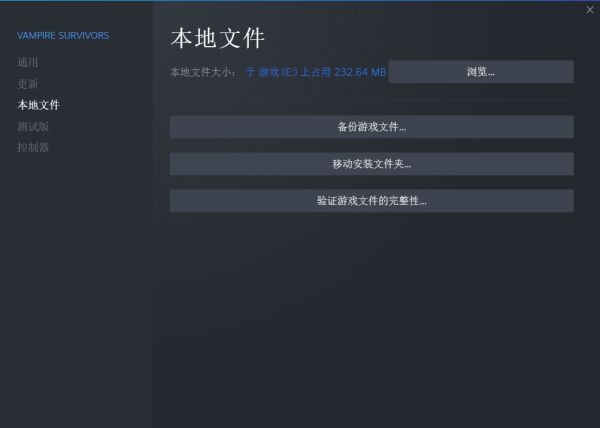Switch to the 更新 tab

pos(28,84)
